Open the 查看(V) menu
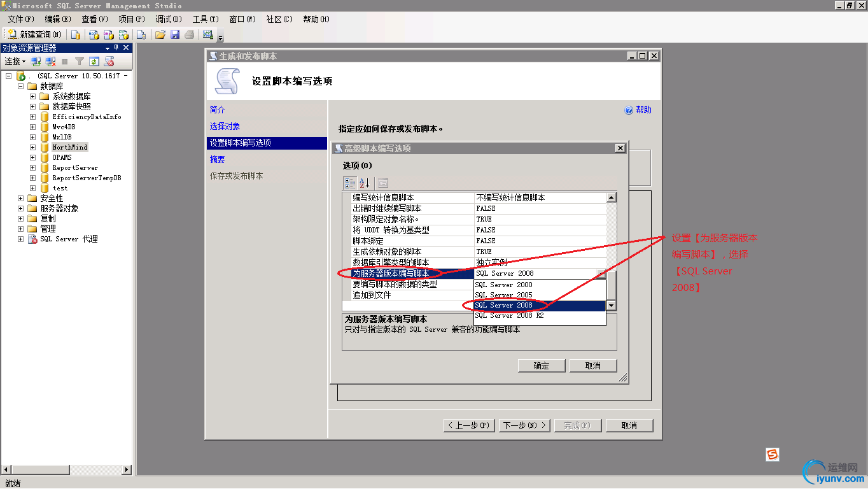Image resolution: width=868 pixels, height=489 pixels. click(95, 19)
